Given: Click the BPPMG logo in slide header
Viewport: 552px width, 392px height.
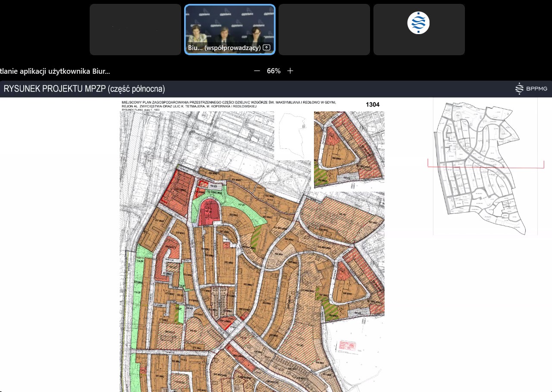Looking at the screenshot, I should [531, 89].
